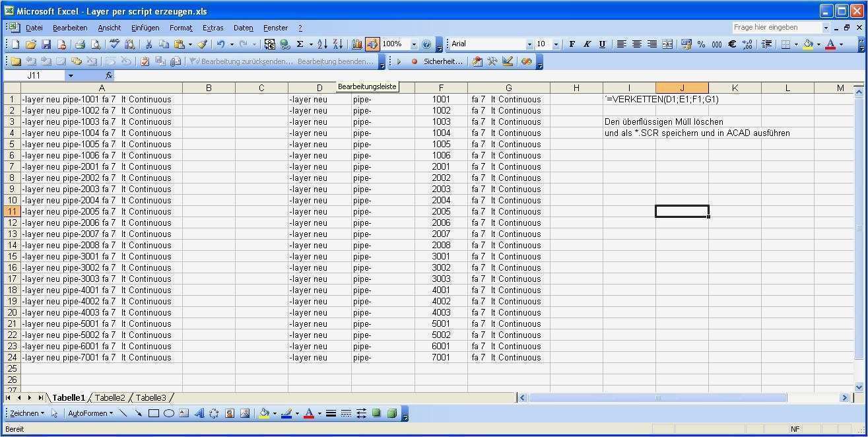Create a new blank workbook
This screenshot has width=868, height=437.
point(16,44)
